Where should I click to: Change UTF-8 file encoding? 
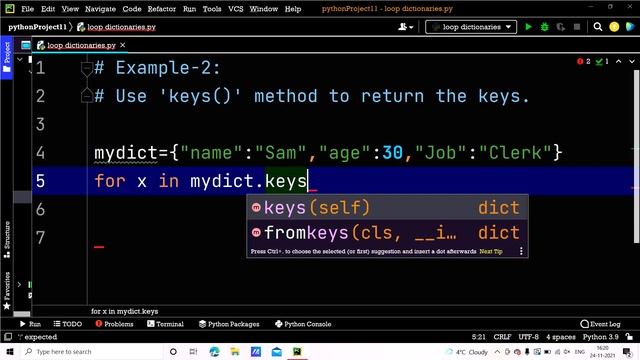click(x=529, y=337)
